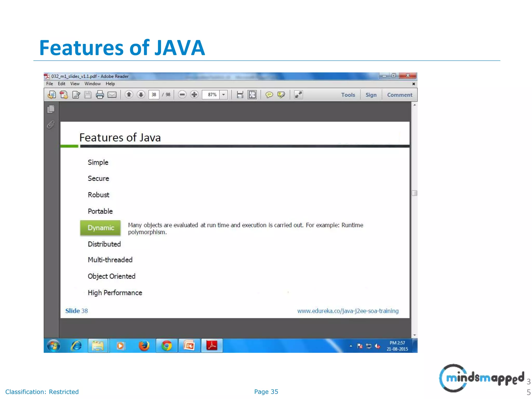The height and width of the screenshot is (399, 532).
Task: Open the Windows Start button
Action: coord(54,346)
